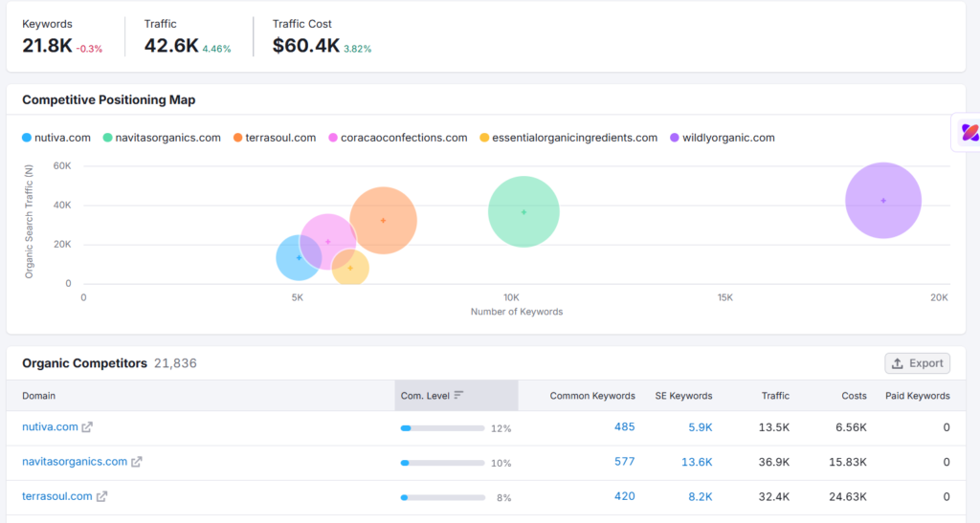Click the Competitive Positioning Map heading

109,99
